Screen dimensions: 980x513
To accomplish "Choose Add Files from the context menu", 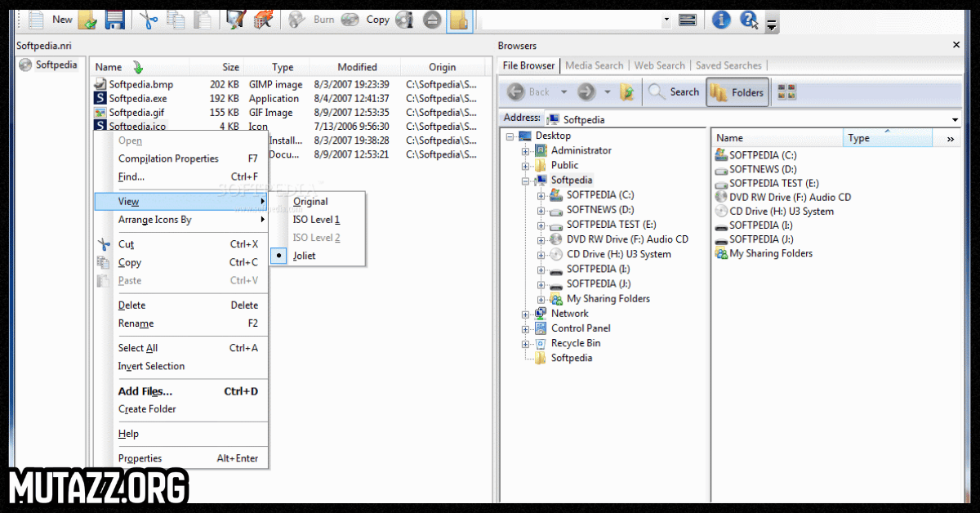I will click(x=145, y=391).
